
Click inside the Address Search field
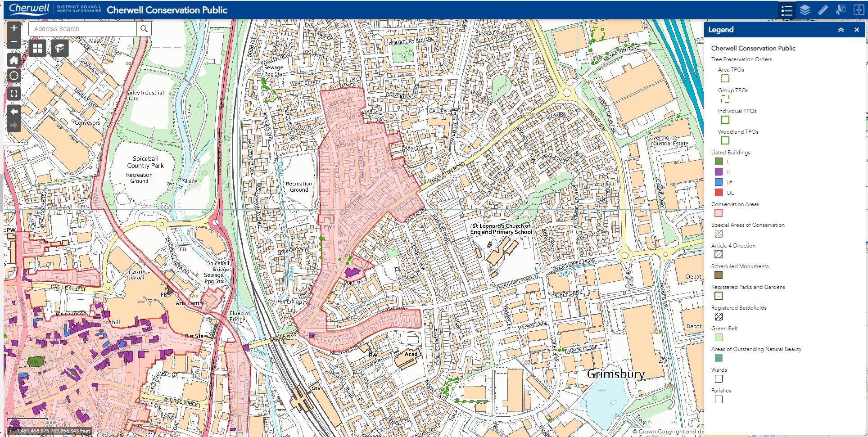[81, 28]
